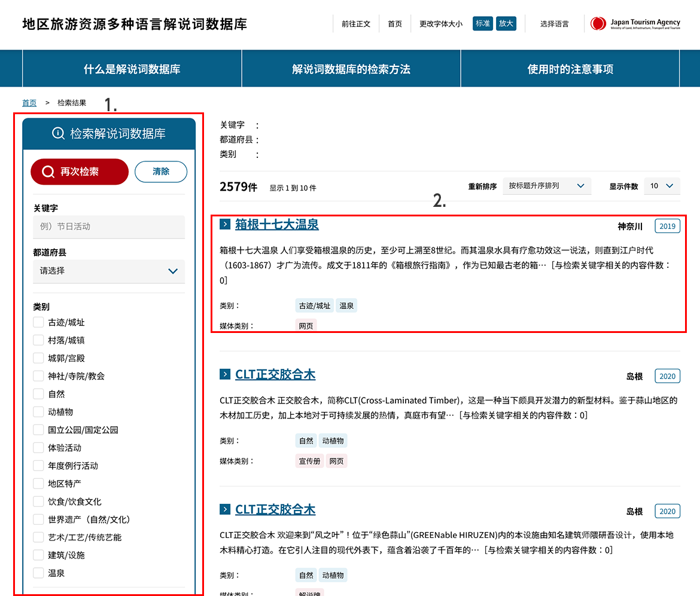Click the 关键字 input field
The width and height of the screenshot is (700, 596).
pos(109,227)
